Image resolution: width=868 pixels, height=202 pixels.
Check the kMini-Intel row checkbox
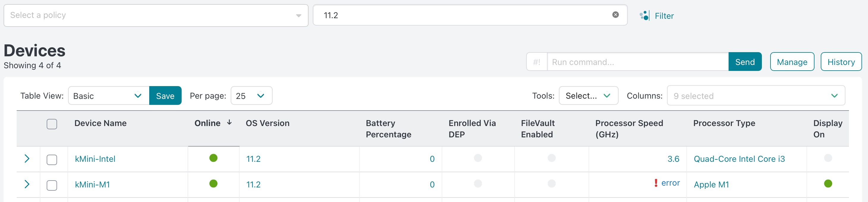[52, 159]
